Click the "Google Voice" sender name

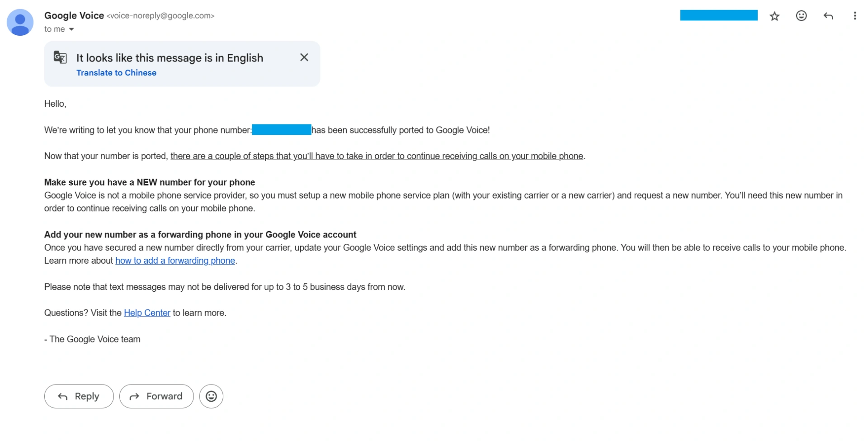[74, 15]
